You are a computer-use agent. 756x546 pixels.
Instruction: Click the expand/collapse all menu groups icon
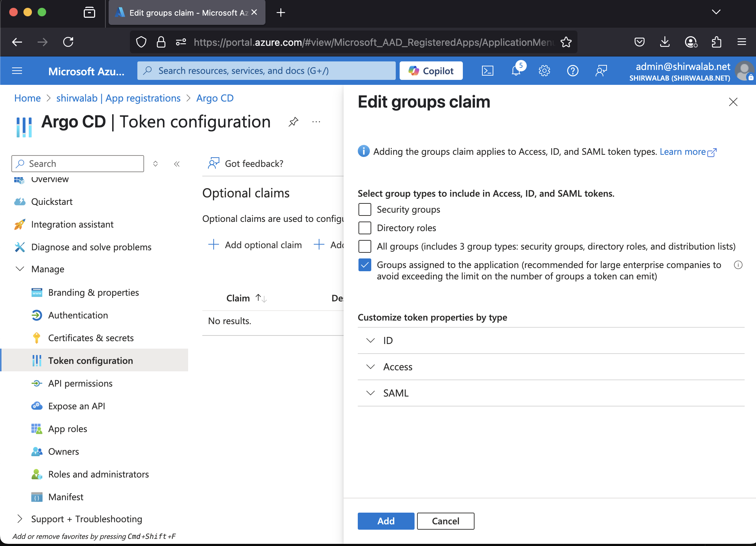pos(155,164)
